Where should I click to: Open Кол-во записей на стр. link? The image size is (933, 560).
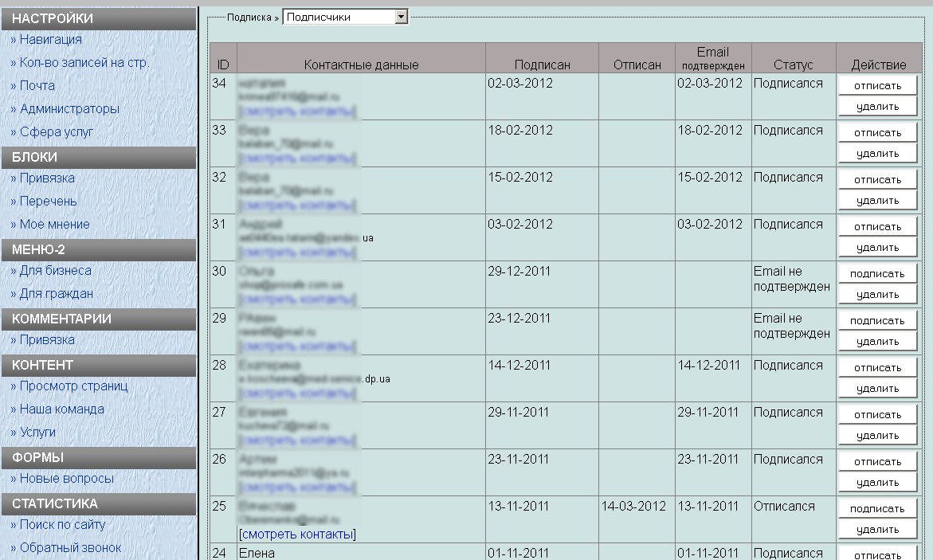pyautogui.click(x=84, y=62)
